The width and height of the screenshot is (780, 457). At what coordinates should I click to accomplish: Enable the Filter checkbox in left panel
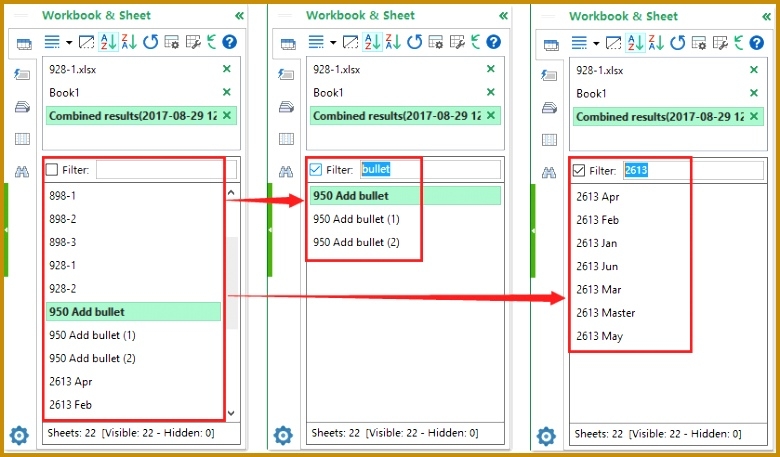(x=53, y=170)
